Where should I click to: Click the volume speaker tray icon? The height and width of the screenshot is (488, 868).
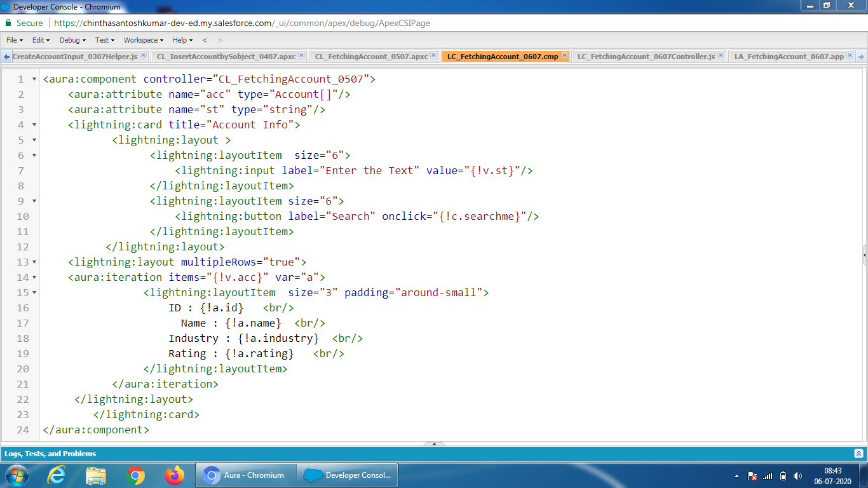[798, 475]
